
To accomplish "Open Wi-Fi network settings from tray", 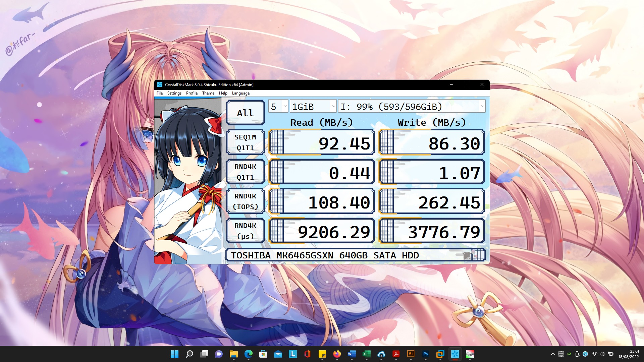I will (595, 354).
